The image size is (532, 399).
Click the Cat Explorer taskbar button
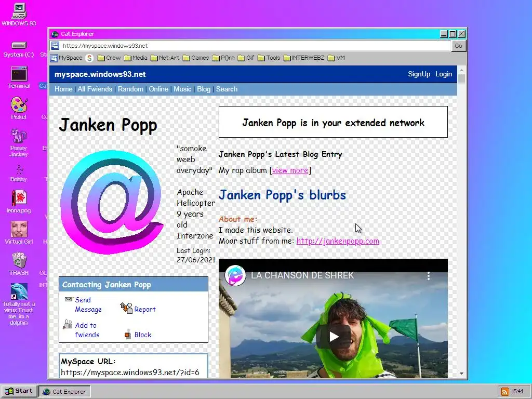[64, 392]
